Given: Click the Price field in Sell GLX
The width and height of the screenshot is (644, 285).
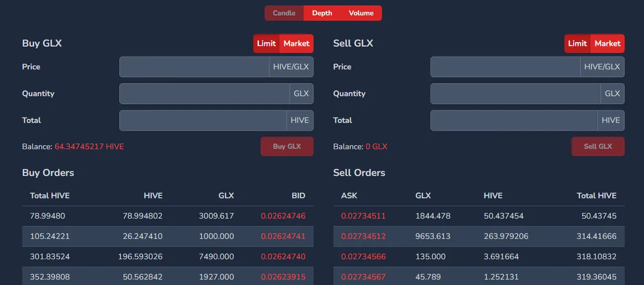Looking at the screenshot, I should click(x=505, y=66).
